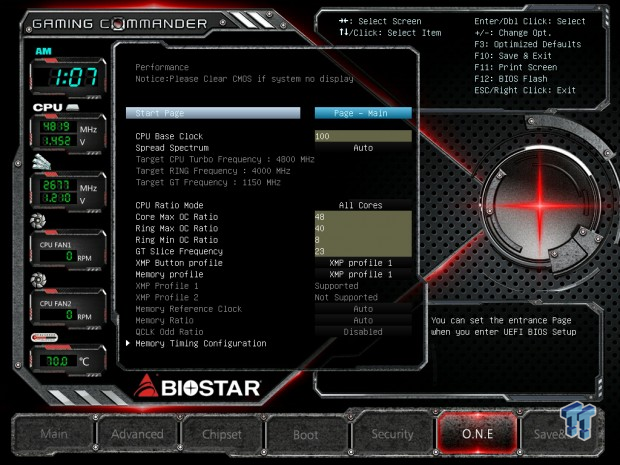Go to the Boot tab
This screenshot has height=465, width=620.
click(x=306, y=435)
